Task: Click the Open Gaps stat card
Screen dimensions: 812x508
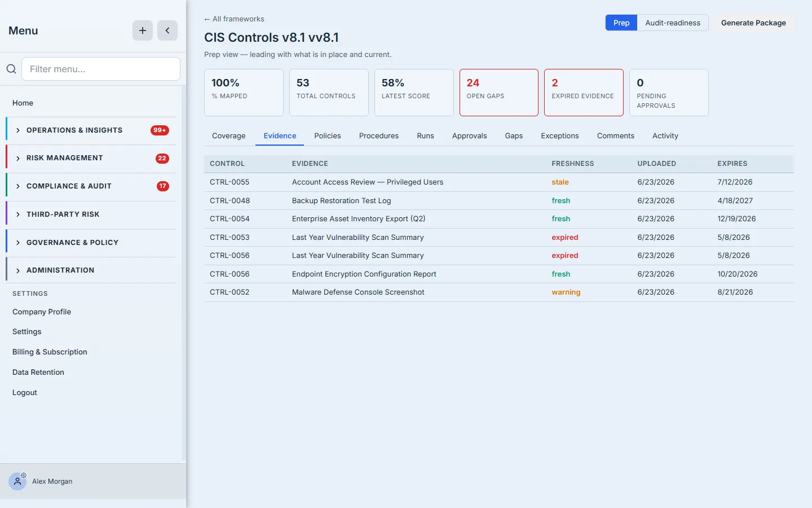Action: point(499,93)
